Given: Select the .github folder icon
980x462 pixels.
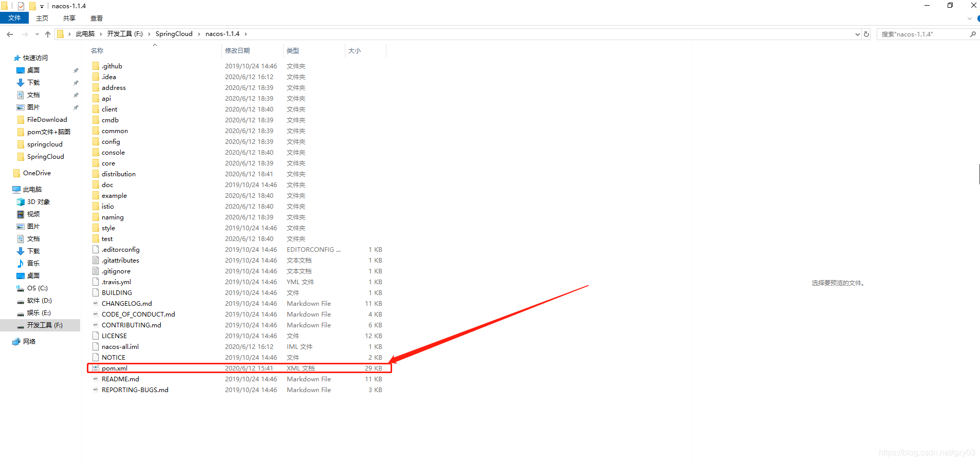Looking at the screenshot, I should (96, 66).
